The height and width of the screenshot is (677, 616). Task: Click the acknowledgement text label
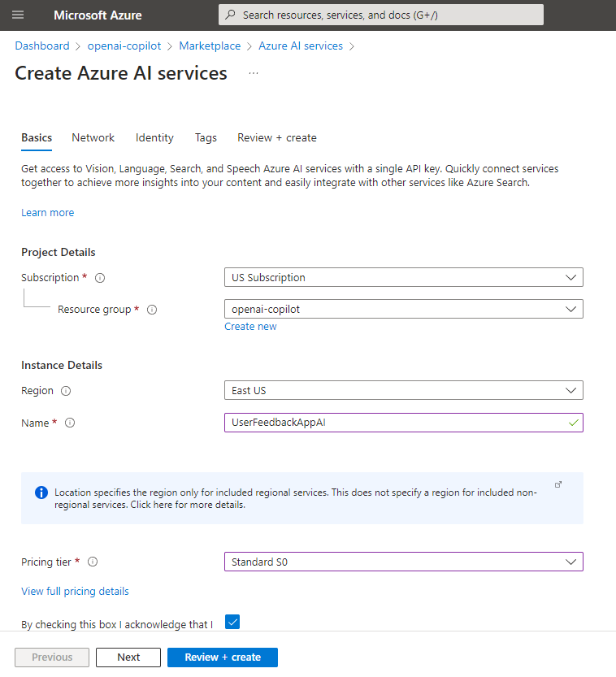(x=117, y=624)
